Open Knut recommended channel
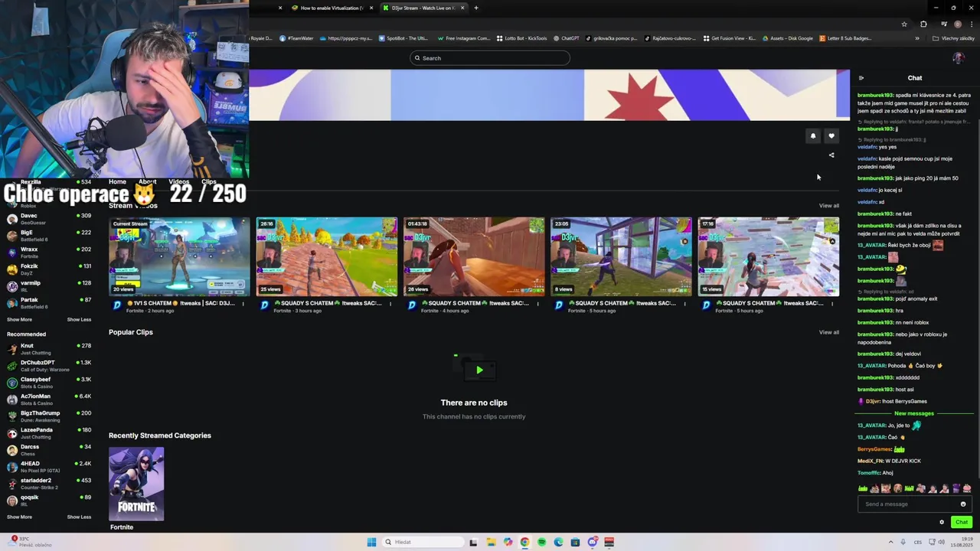980x551 pixels. [x=49, y=349]
